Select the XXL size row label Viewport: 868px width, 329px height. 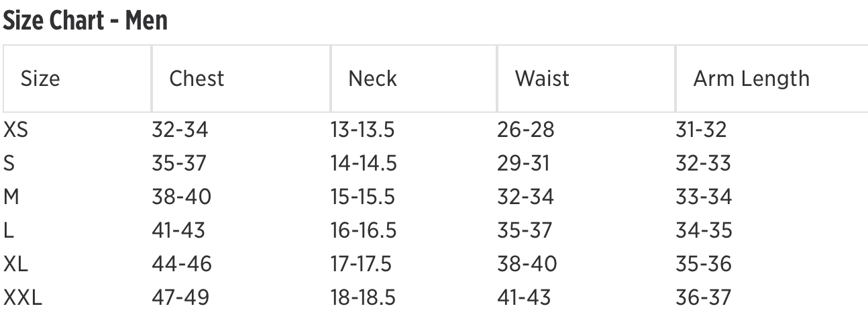[23, 297]
